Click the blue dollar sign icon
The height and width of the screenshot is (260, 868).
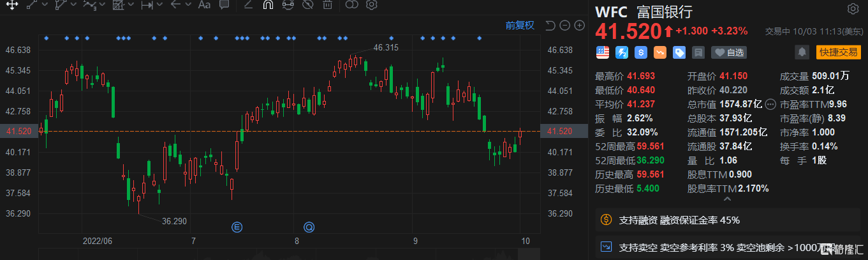click(x=641, y=52)
